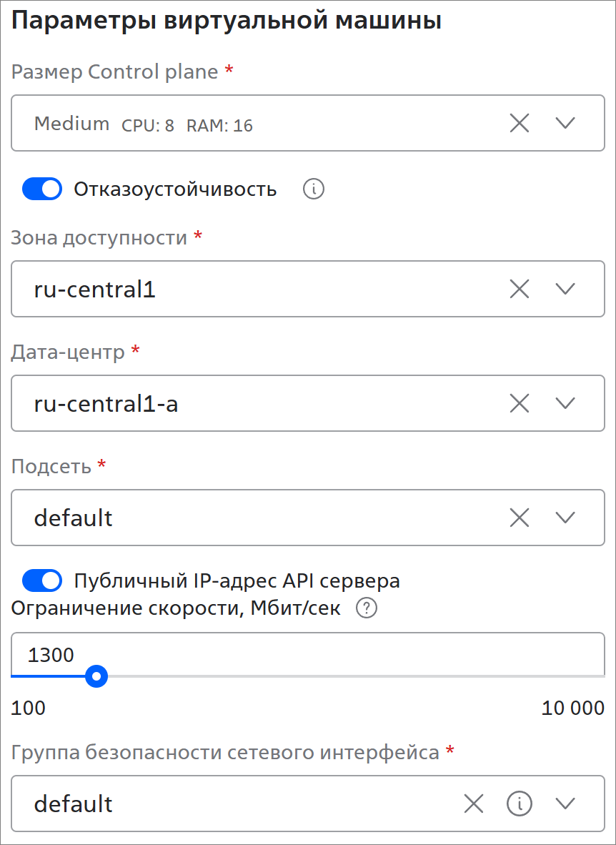Viewport: 616px width, 845px height.
Task: Clear the default security group selection
Action: click(x=474, y=804)
